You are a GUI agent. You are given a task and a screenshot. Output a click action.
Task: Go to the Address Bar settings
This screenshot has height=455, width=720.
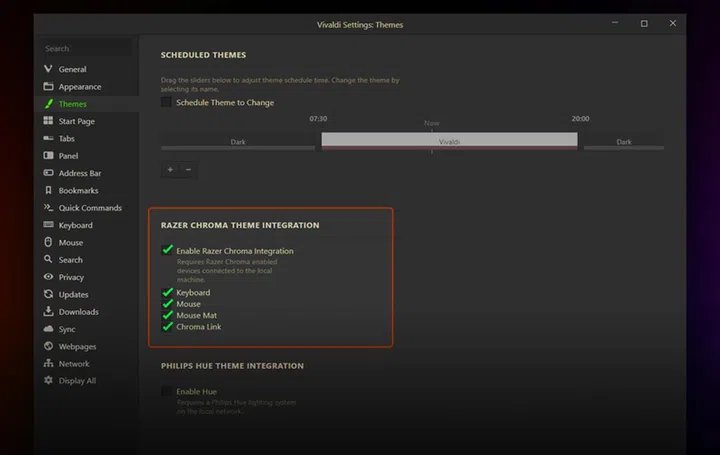point(79,173)
